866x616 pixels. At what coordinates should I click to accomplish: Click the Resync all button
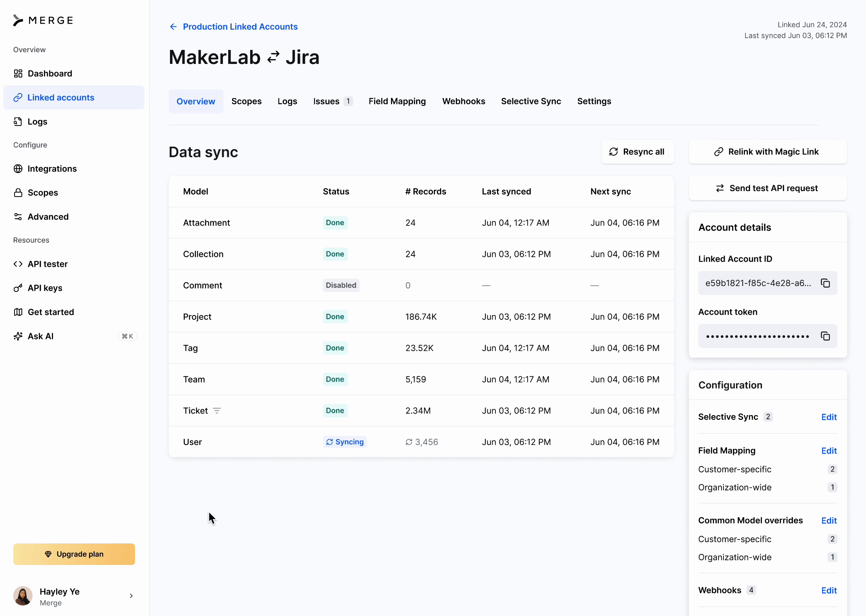click(x=638, y=152)
